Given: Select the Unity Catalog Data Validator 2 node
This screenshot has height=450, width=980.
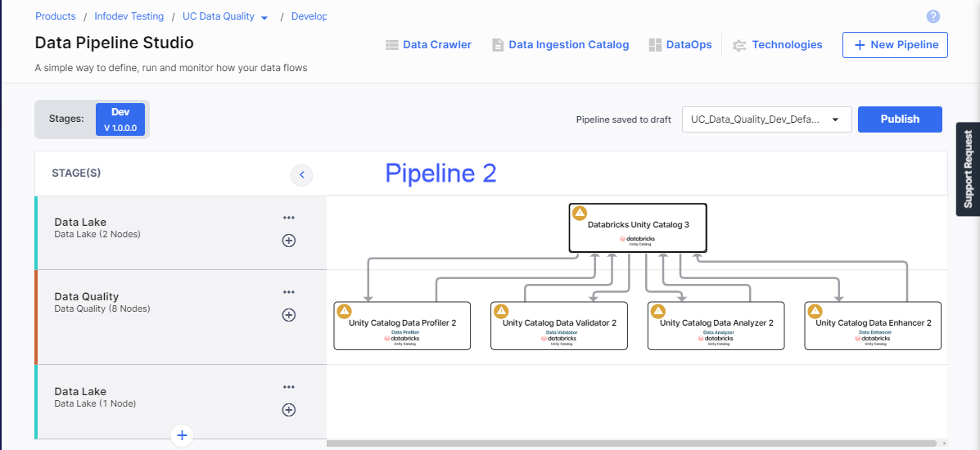Looking at the screenshot, I should coord(558,326).
